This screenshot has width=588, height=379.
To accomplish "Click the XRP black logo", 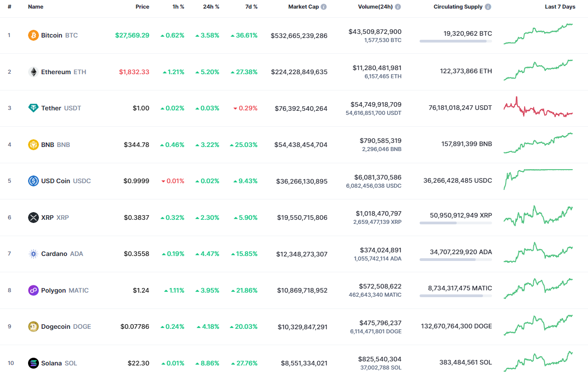I will pos(33,218).
